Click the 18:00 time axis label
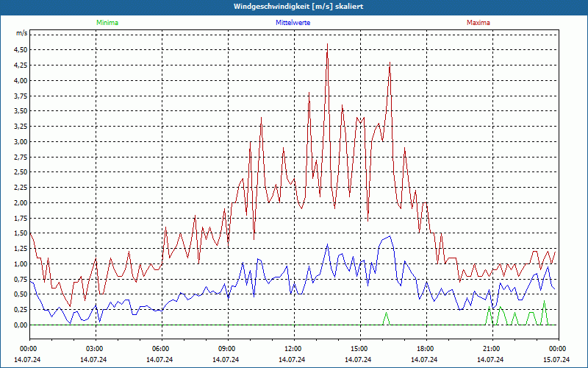588x368 pixels. 426,349
